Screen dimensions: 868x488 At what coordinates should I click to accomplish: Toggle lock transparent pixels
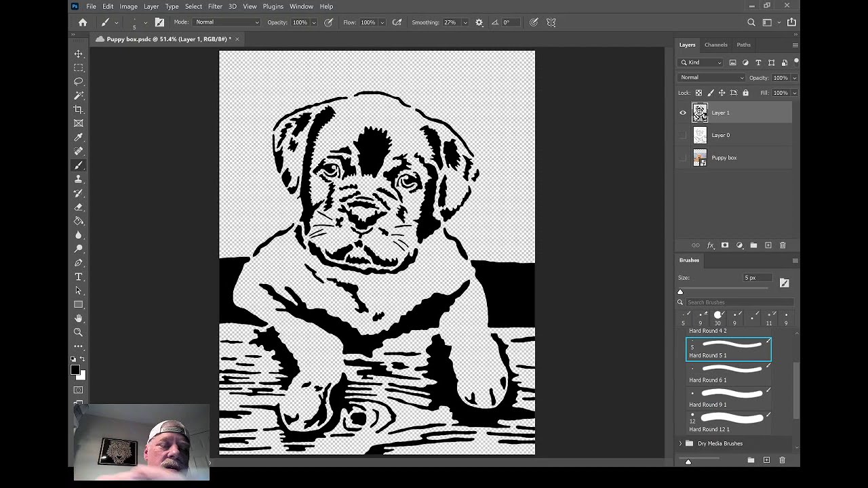pos(698,93)
